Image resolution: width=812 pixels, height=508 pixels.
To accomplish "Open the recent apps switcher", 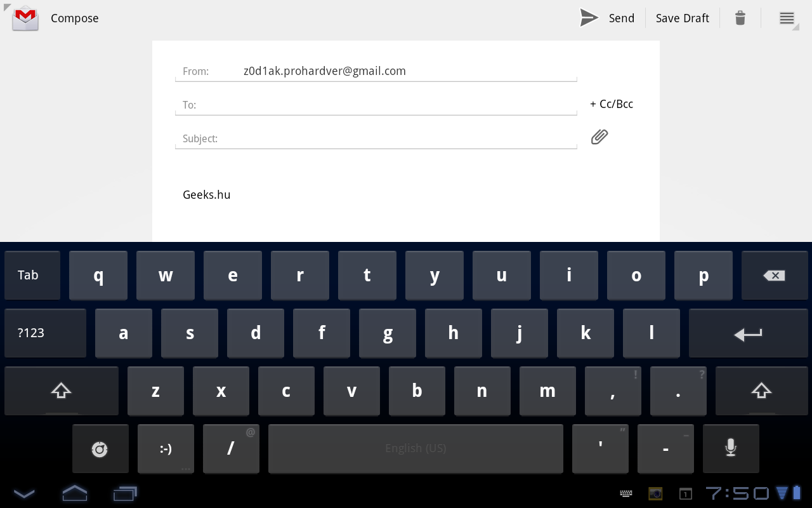I will [125, 493].
